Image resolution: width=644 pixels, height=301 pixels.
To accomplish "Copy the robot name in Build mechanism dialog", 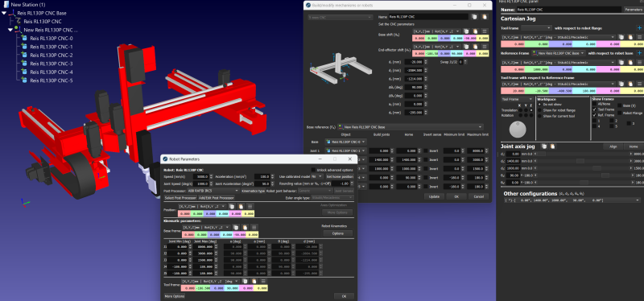I will click(475, 17).
